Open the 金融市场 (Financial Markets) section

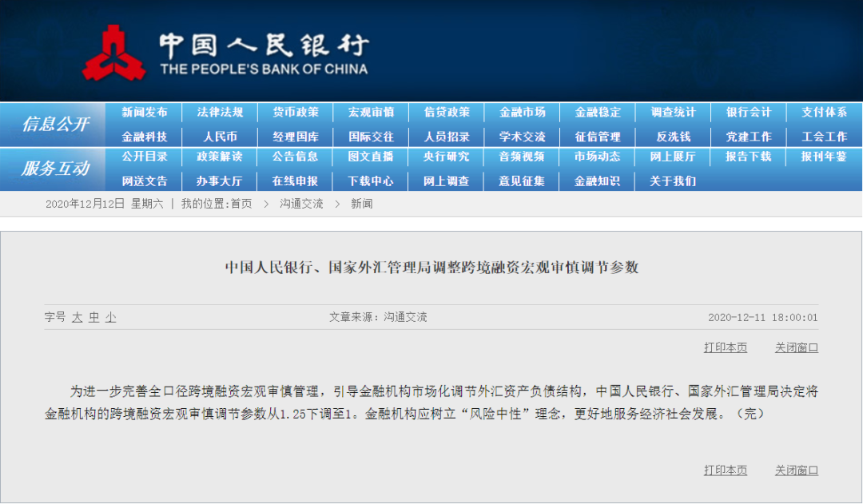(522, 112)
